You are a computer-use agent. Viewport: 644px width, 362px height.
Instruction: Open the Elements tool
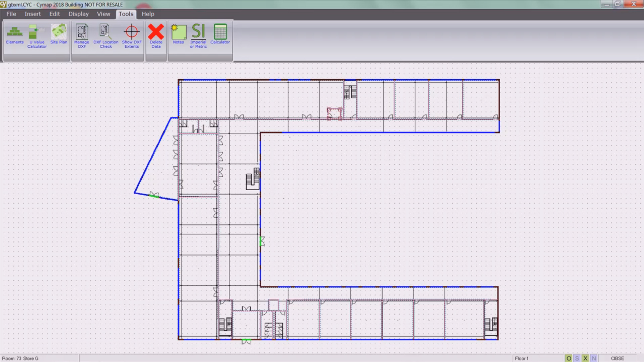click(x=14, y=35)
